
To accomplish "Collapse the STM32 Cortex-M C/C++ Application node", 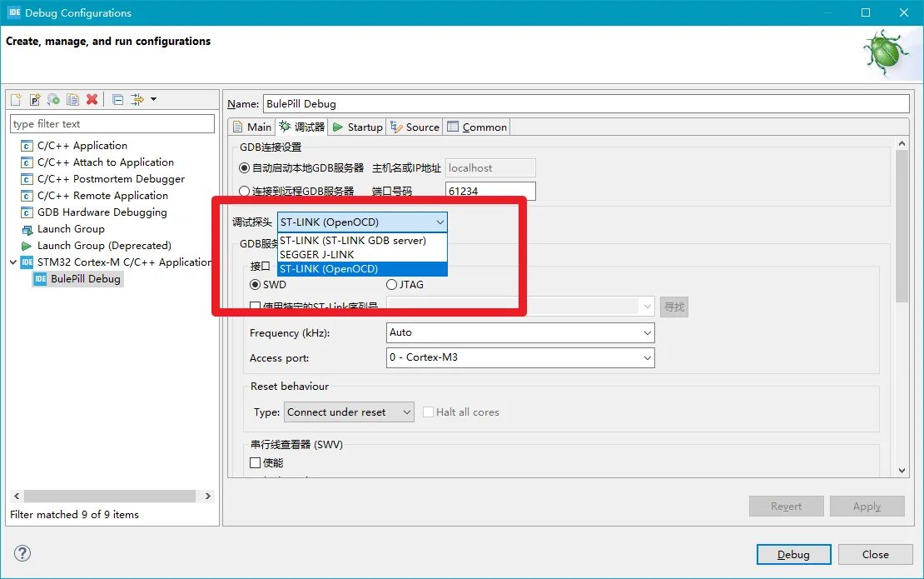I will [13, 262].
